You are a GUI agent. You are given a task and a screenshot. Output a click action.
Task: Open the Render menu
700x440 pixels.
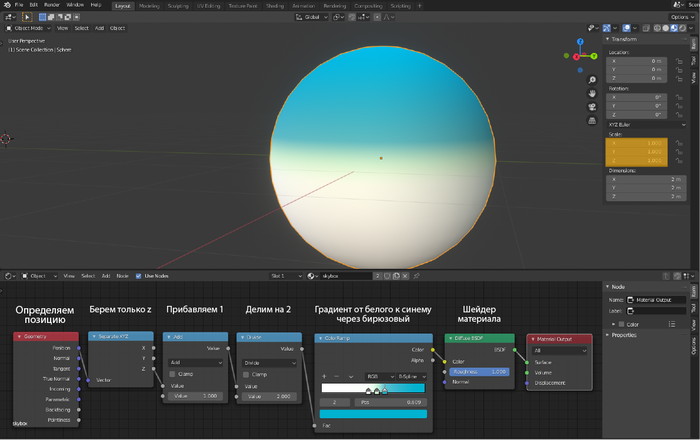(52, 5)
